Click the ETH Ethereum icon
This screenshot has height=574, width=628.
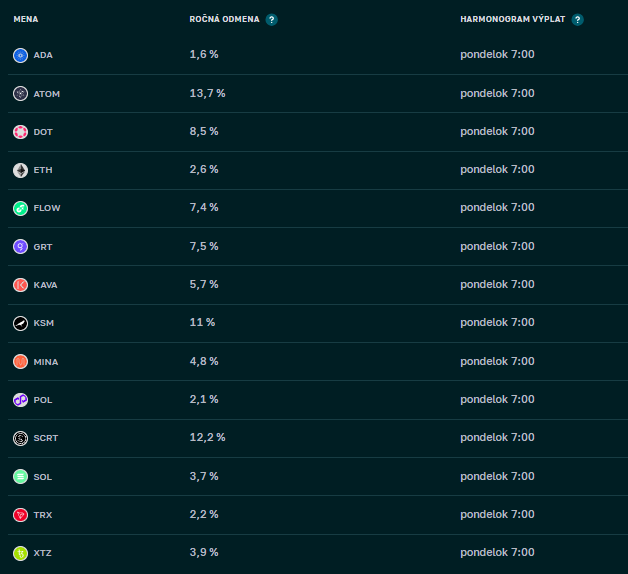point(20,170)
